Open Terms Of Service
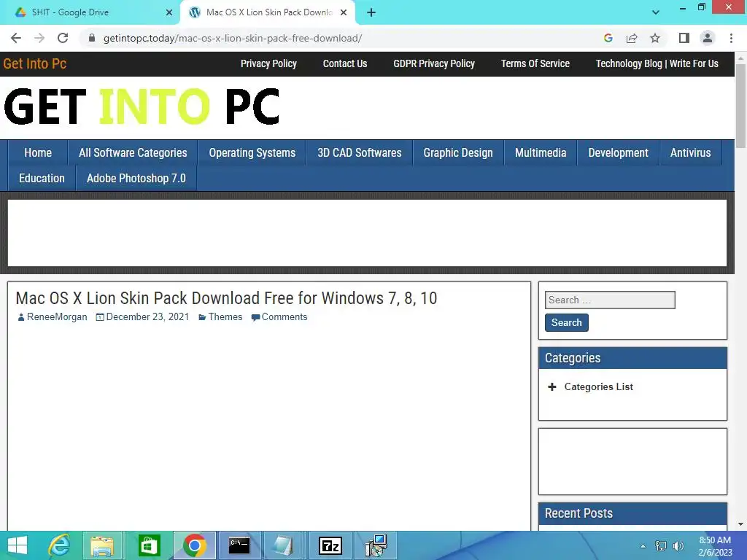The image size is (747, 560). [535, 64]
